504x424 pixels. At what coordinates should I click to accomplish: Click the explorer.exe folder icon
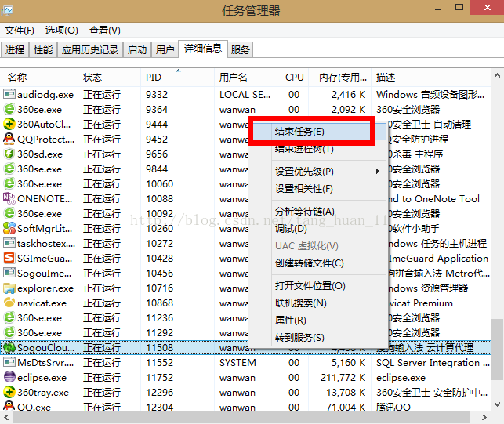[9, 288]
